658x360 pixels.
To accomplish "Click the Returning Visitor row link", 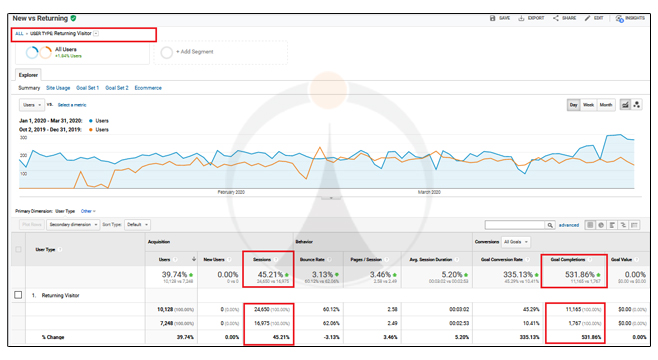I will (x=60, y=295).
